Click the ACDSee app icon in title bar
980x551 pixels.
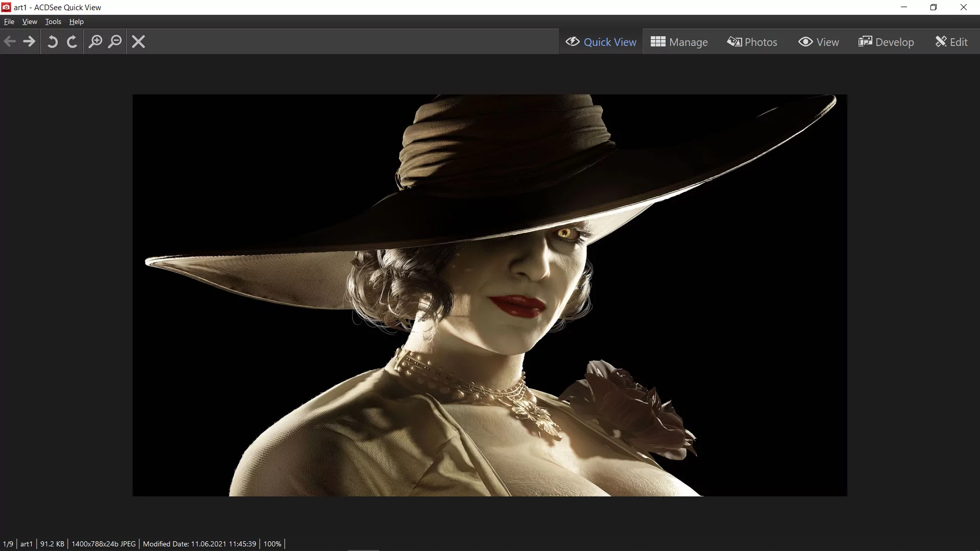click(x=6, y=7)
